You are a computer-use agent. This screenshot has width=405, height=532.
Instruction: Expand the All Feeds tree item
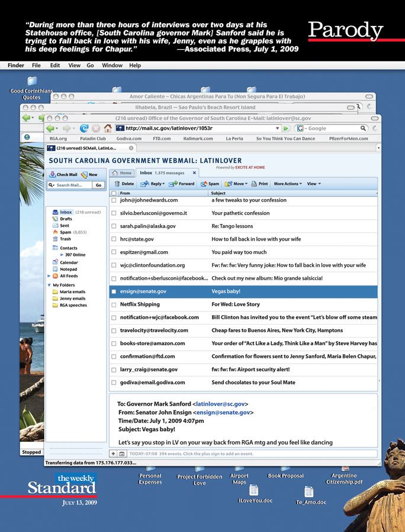(49, 276)
